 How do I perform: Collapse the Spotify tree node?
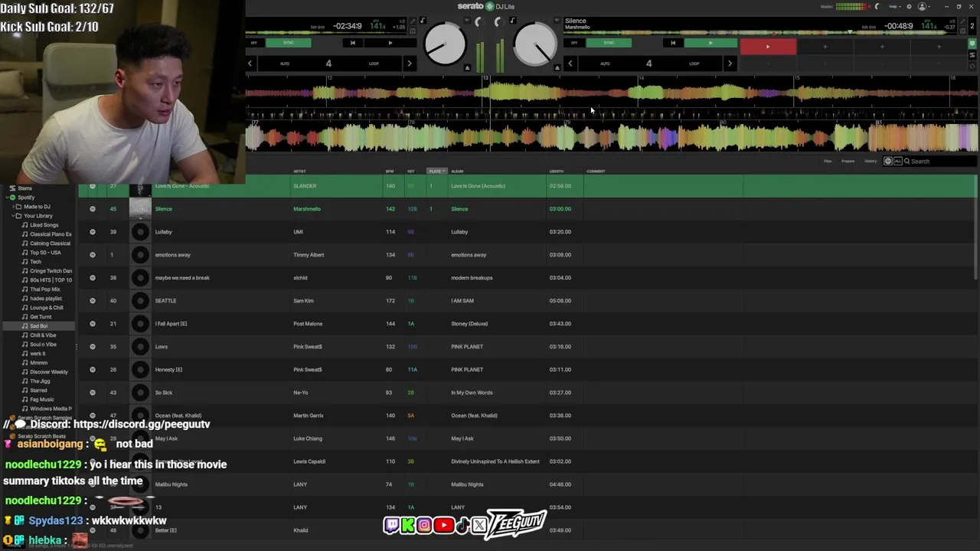click(x=7, y=197)
